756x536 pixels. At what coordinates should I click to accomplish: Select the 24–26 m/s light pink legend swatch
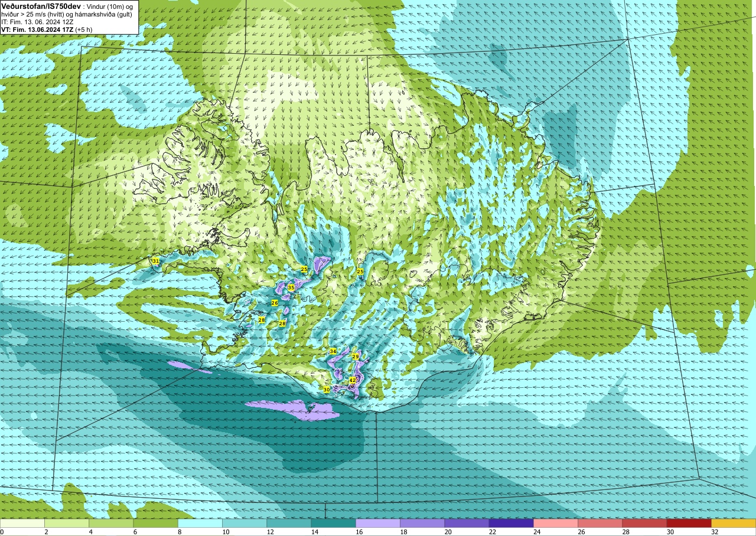556,523
